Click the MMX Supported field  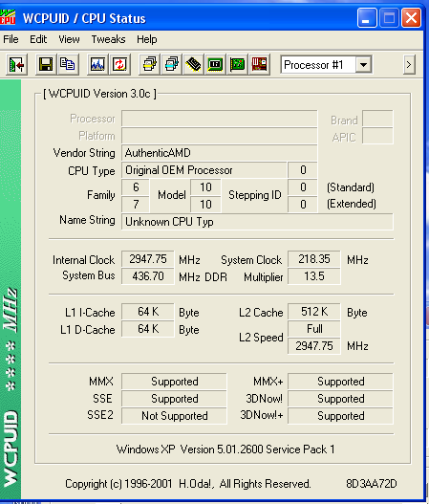[x=174, y=382]
